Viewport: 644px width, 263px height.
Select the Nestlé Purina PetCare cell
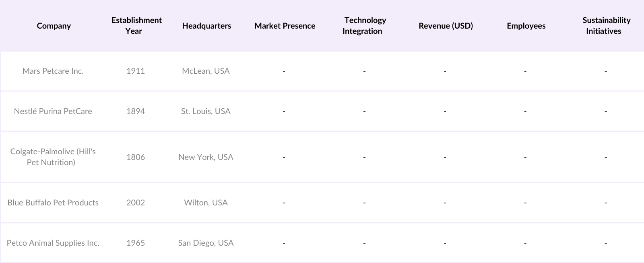coord(53,111)
